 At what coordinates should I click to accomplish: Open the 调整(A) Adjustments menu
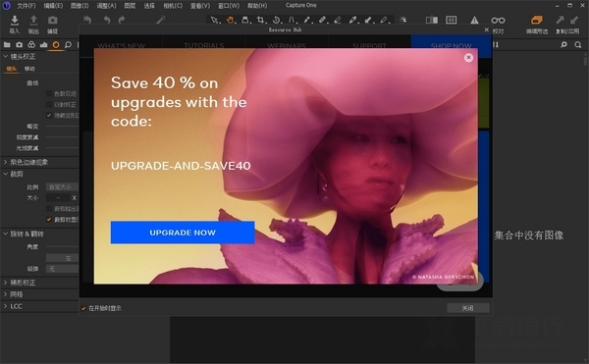[x=107, y=6]
